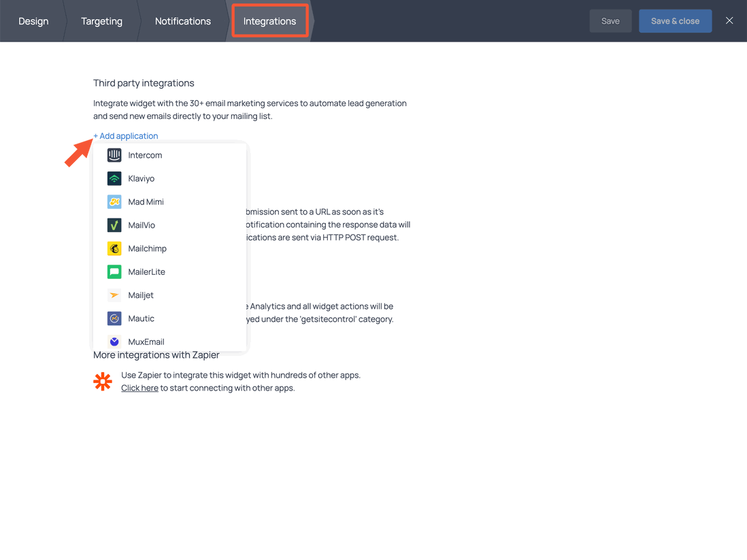Click the MailVio checkmark icon
747x560 pixels.
click(x=114, y=225)
